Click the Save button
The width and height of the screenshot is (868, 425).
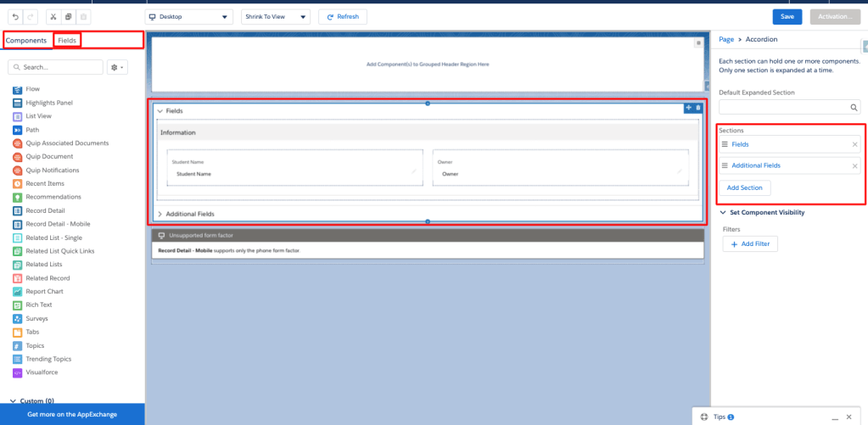pos(787,17)
